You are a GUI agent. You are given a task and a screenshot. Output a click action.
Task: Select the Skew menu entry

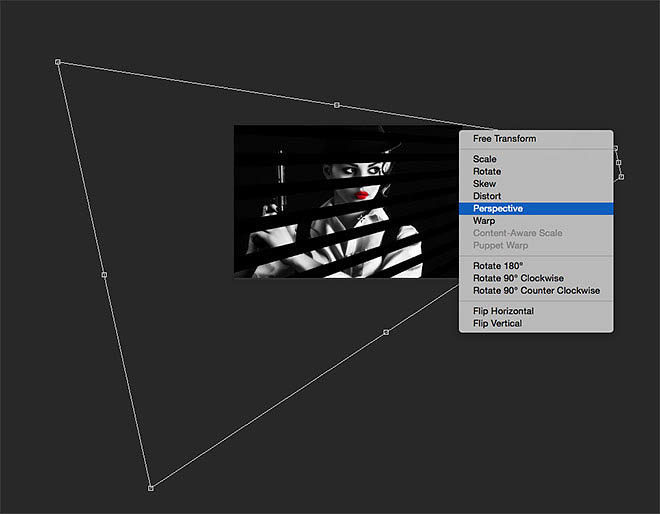pos(484,184)
